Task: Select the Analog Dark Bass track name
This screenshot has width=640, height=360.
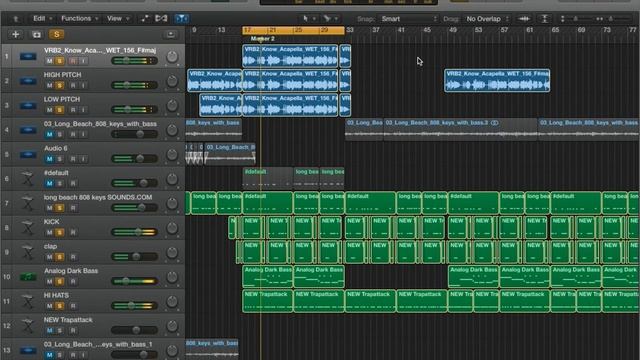Action: coord(71,271)
